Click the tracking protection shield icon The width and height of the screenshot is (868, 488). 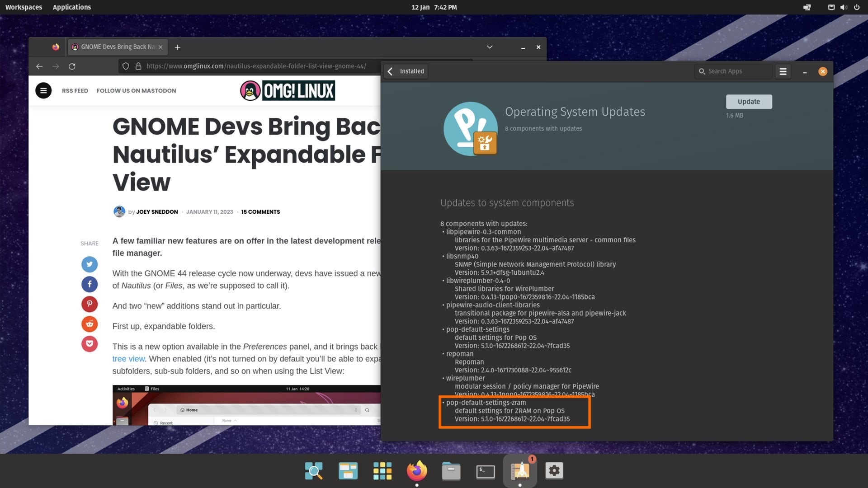(126, 66)
